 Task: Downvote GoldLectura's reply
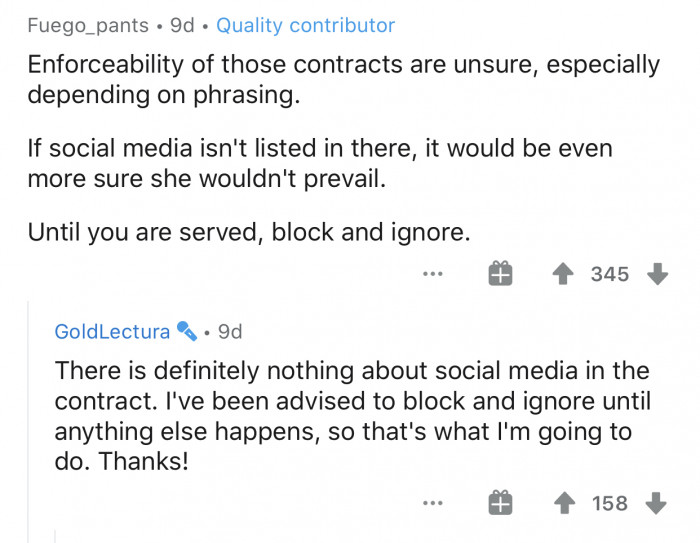coord(657,504)
